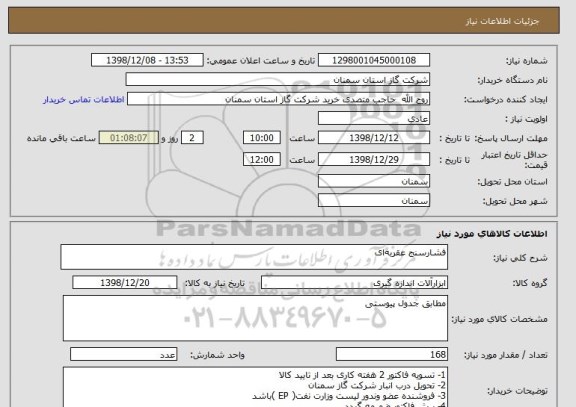Click the label اولویت نیاز
Viewport: 576px width, 407px height.
click(x=526, y=119)
